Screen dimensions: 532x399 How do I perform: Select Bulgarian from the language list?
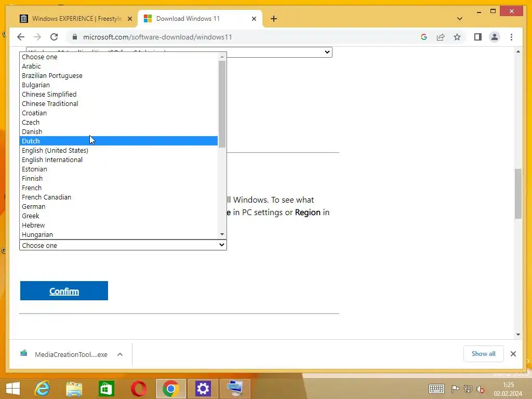tap(118, 85)
